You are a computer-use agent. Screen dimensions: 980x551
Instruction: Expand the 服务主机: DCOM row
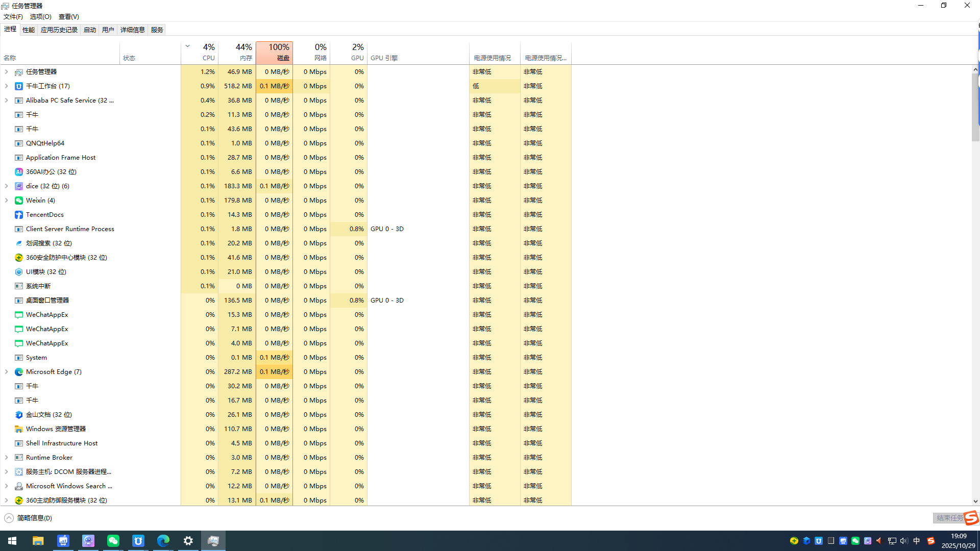[6, 472]
